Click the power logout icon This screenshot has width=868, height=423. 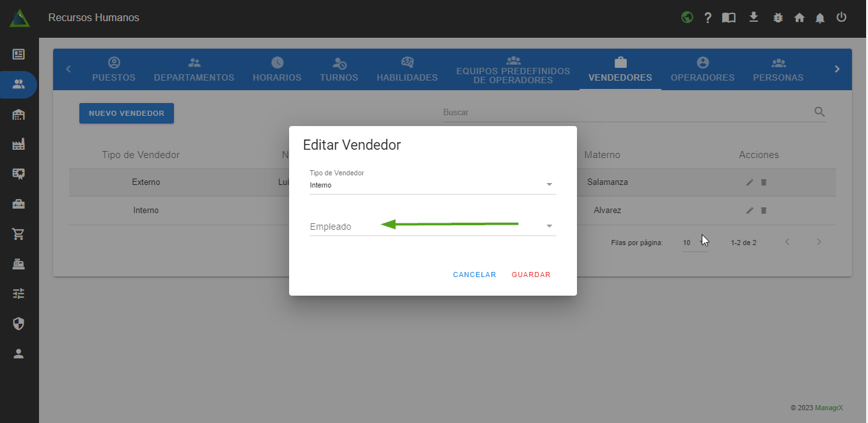[x=841, y=17]
